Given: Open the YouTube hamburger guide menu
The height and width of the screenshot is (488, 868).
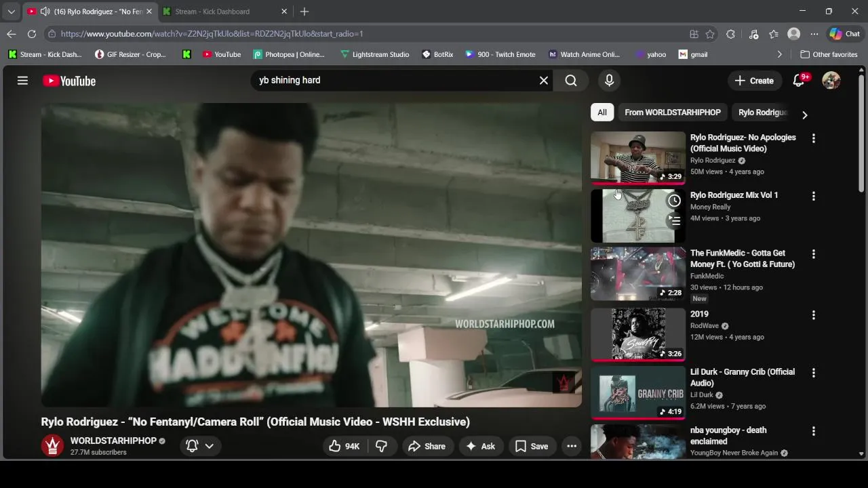Looking at the screenshot, I should [22, 81].
